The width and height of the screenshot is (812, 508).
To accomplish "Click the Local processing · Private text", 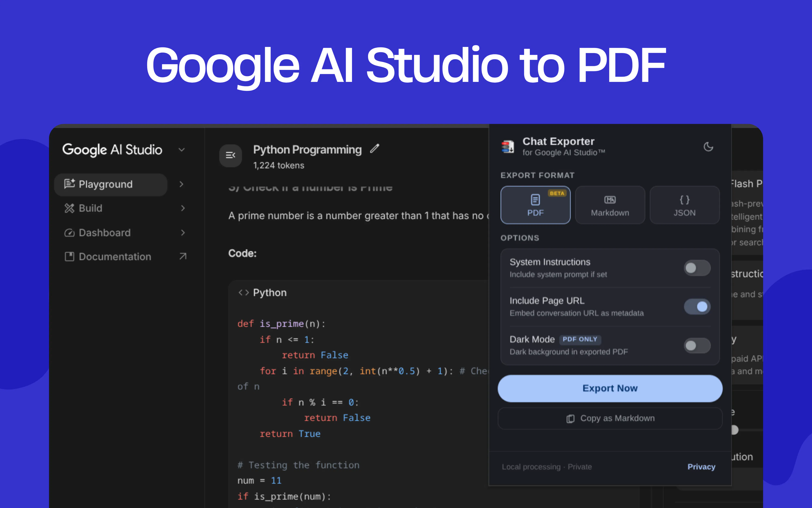I will [x=547, y=467].
